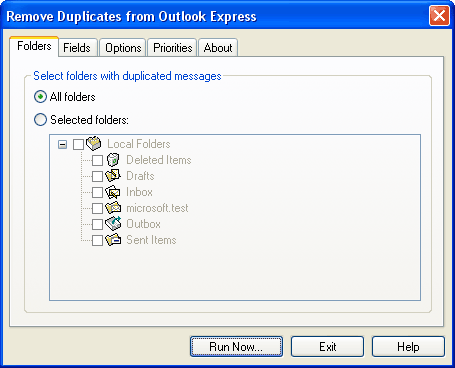Click the Exit button
455x368 pixels.
[x=327, y=347]
